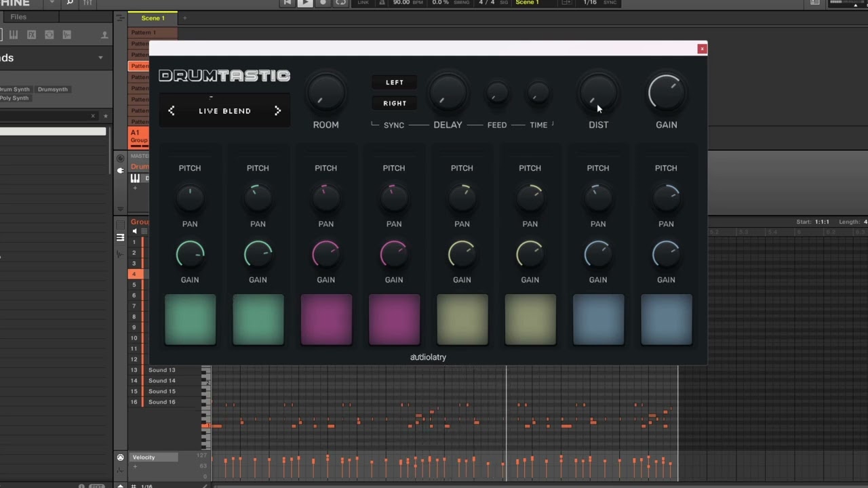Trigger the first olive drum pad
Viewport: 868px width, 488px height.
[x=462, y=320]
